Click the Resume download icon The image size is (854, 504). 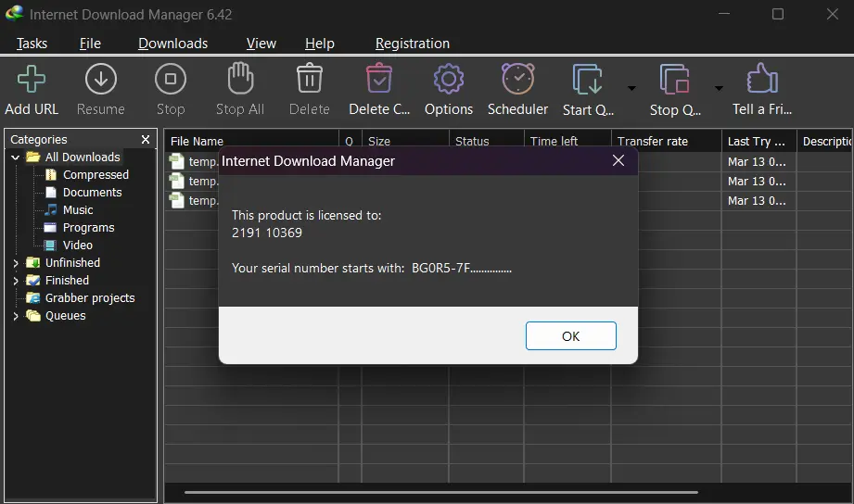tap(101, 80)
